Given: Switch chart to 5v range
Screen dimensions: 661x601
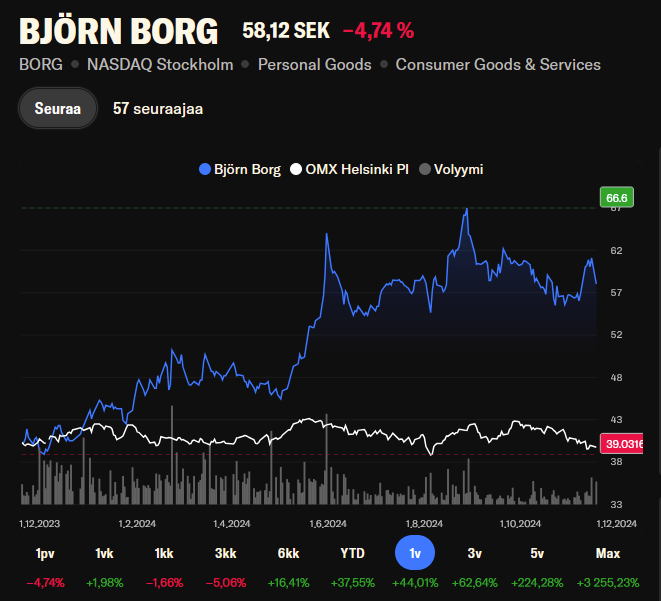Looking at the screenshot, I should (x=537, y=553).
